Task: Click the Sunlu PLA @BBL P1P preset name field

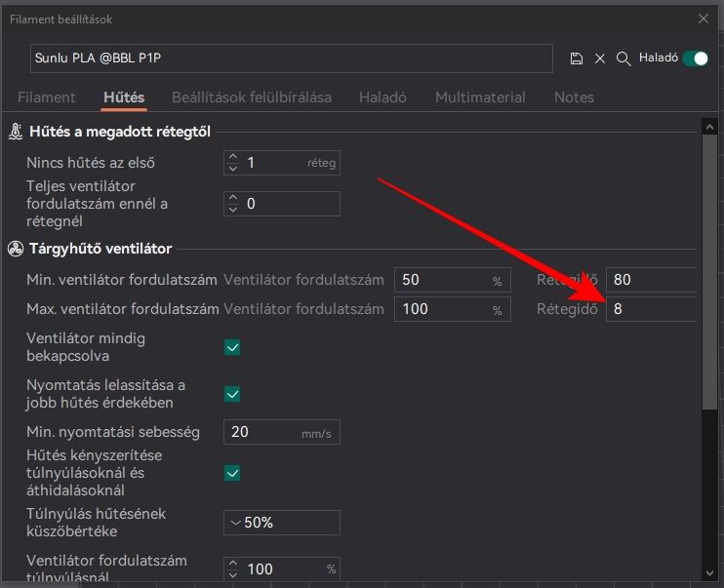Action: (292, 59)
